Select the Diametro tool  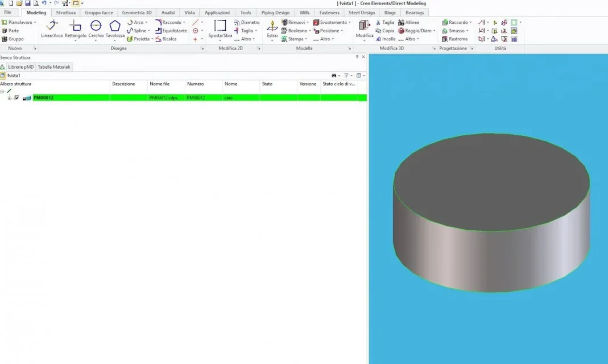click(247, 23)
